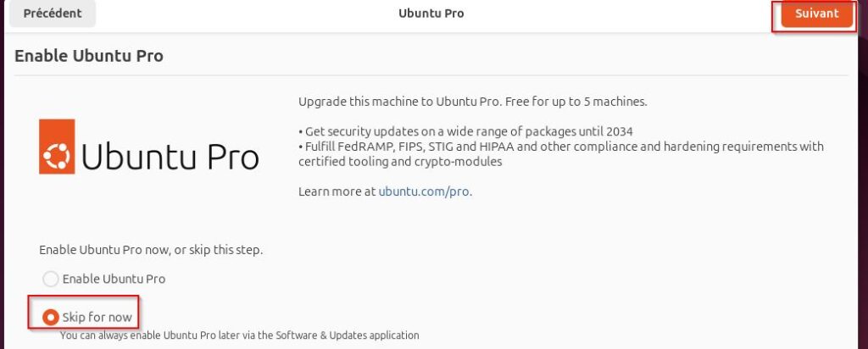Click the separator line under the heading
Viewport: 868px width, 349px height.
431,75
